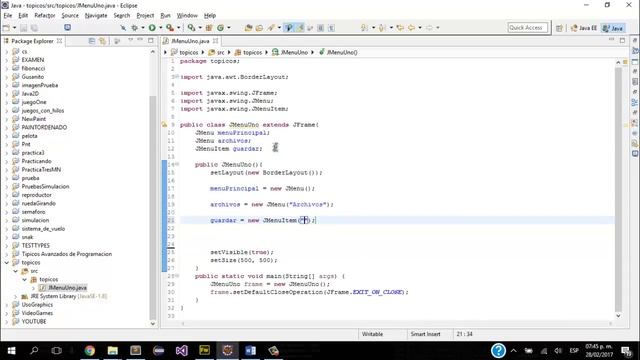640x360 pixels.
Task: Select the JMenuUno.java editor tab
Action: coord(190,41)
